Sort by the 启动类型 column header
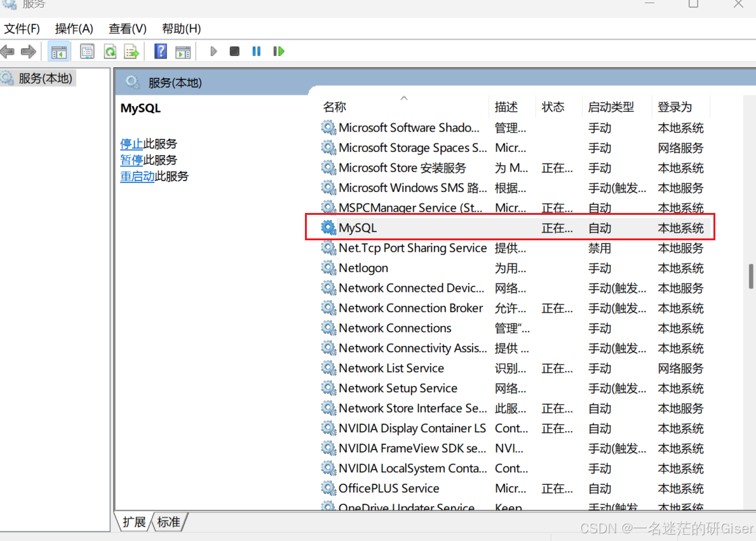The width and height of the screenshot is (756, 541). tap(611, 107)
